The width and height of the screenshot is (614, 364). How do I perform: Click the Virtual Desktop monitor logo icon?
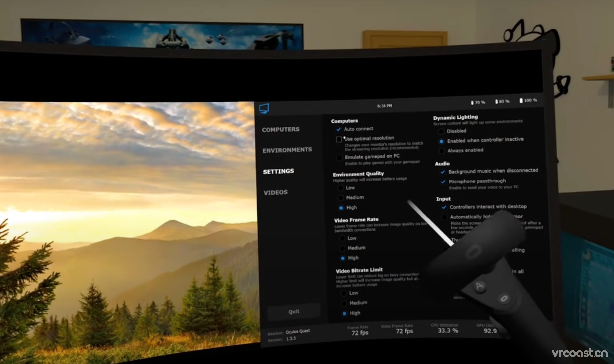click(264, 109)
